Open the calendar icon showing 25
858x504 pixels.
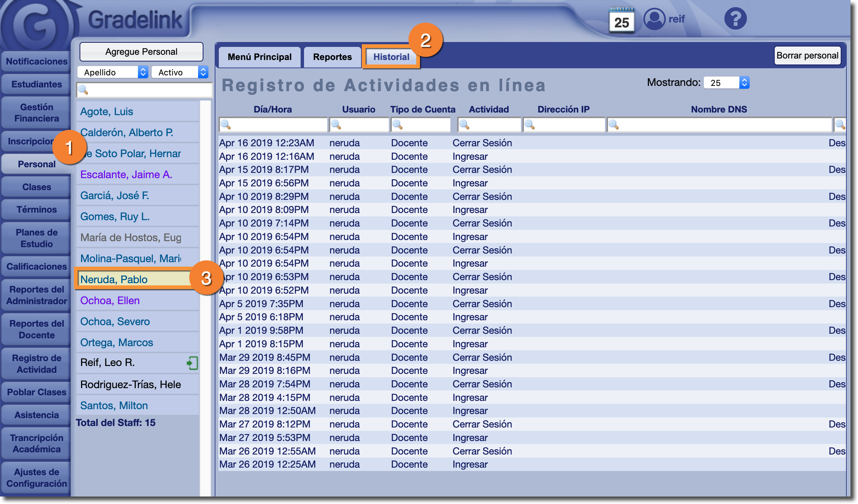[x=622, y=20]
